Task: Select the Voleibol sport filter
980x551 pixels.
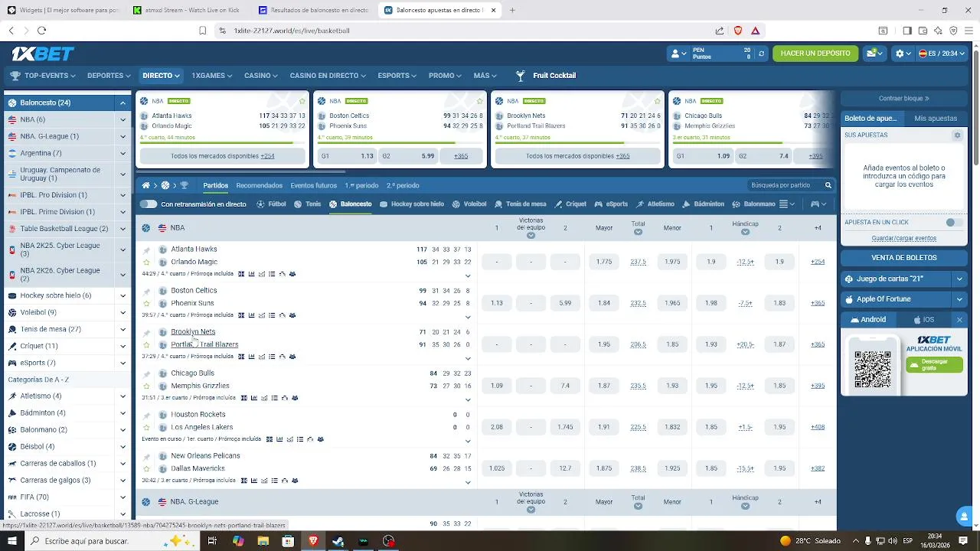Action: pos(469,204)
